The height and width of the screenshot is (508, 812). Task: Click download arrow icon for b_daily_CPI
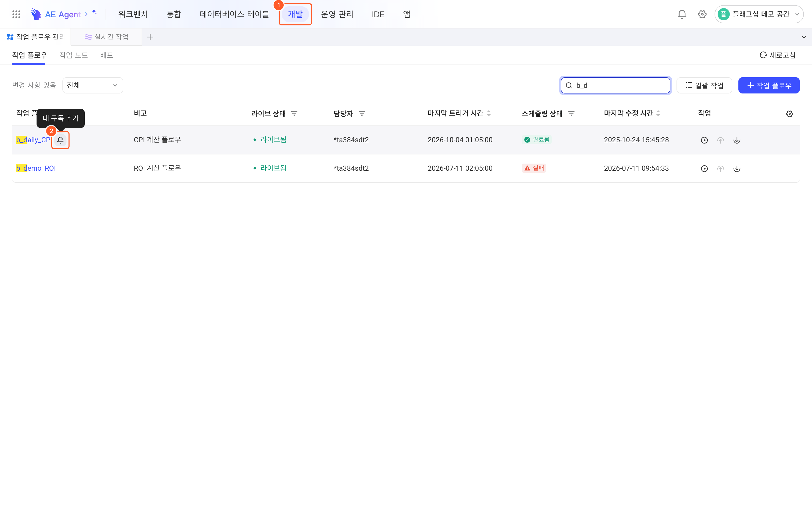click(737, 140)
